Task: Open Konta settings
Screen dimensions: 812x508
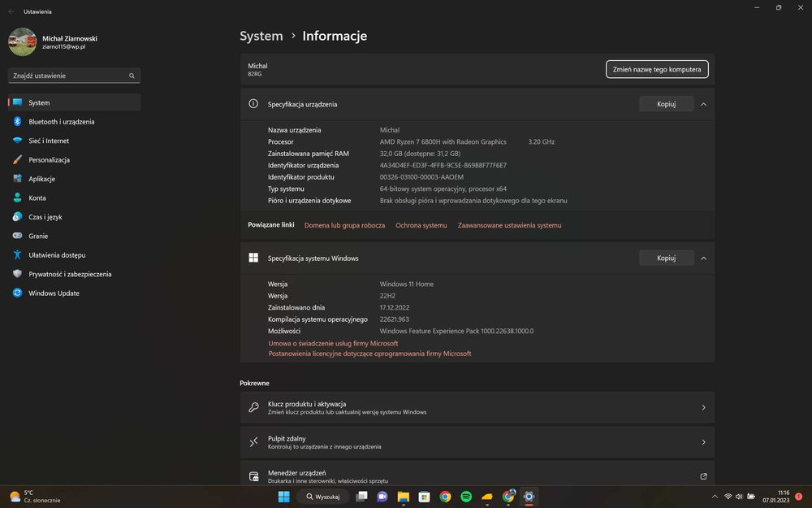Action: (74, 198)
